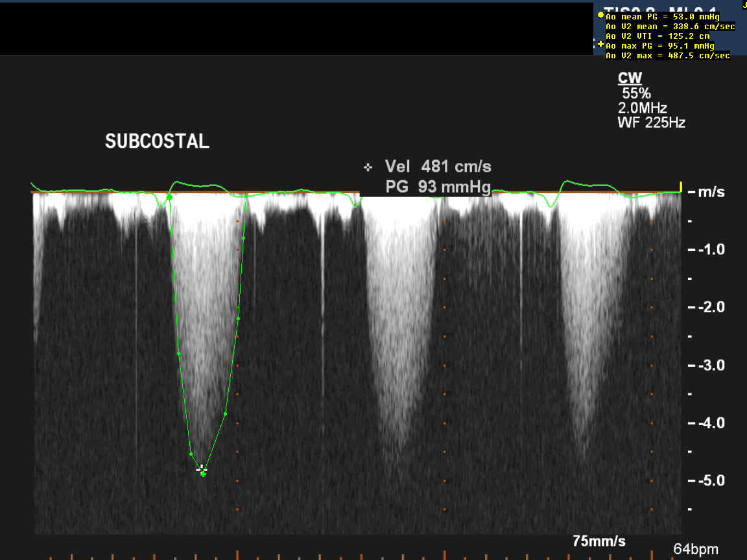Click the yellow baseline end marker near m/s
The height and width of the screenshot is (560, 747).
click(x=681, y=187)
